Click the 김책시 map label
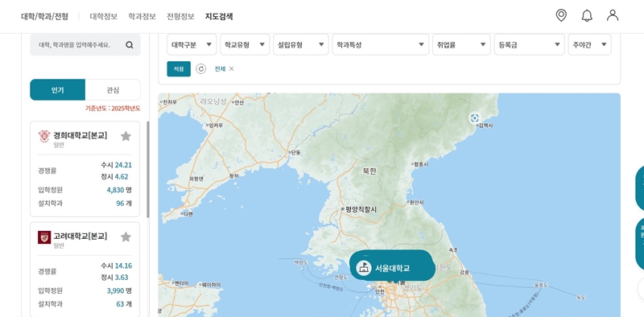 click(486, 126)
